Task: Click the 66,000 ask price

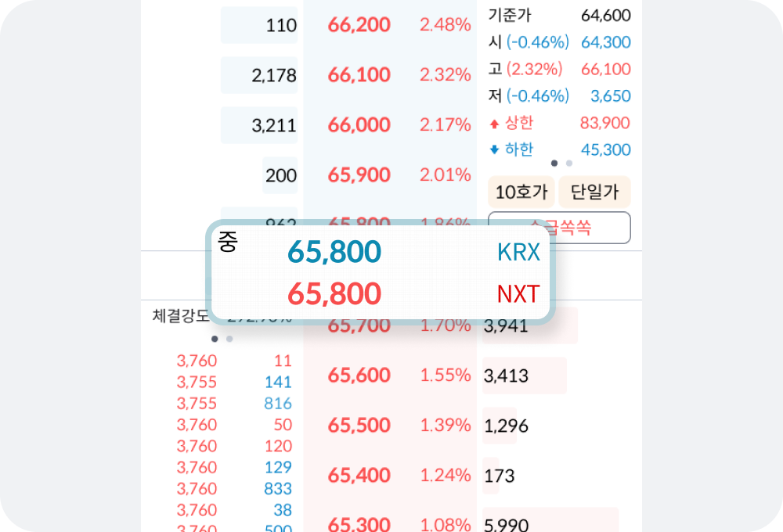Action: click(x=359, y=124)
